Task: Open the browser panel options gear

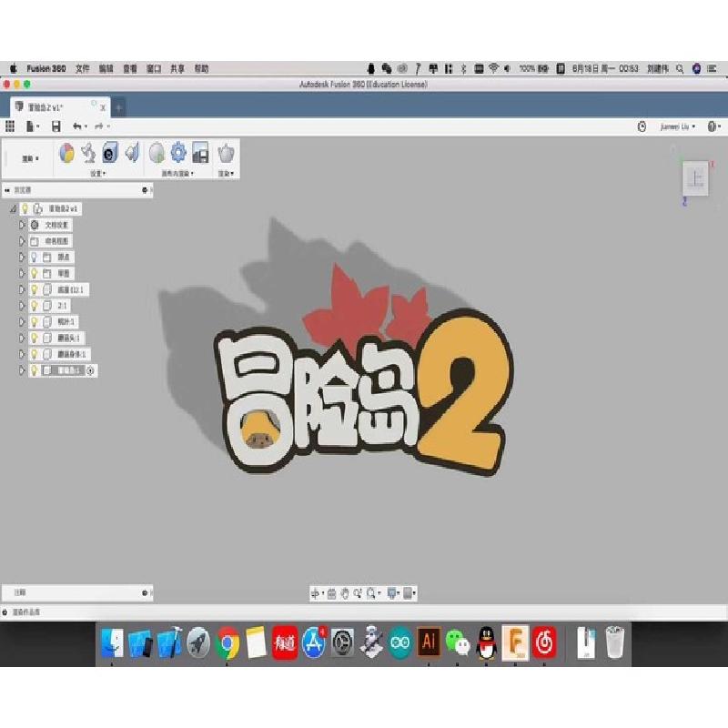Action: pyautogui.click(x=145, y=190)
